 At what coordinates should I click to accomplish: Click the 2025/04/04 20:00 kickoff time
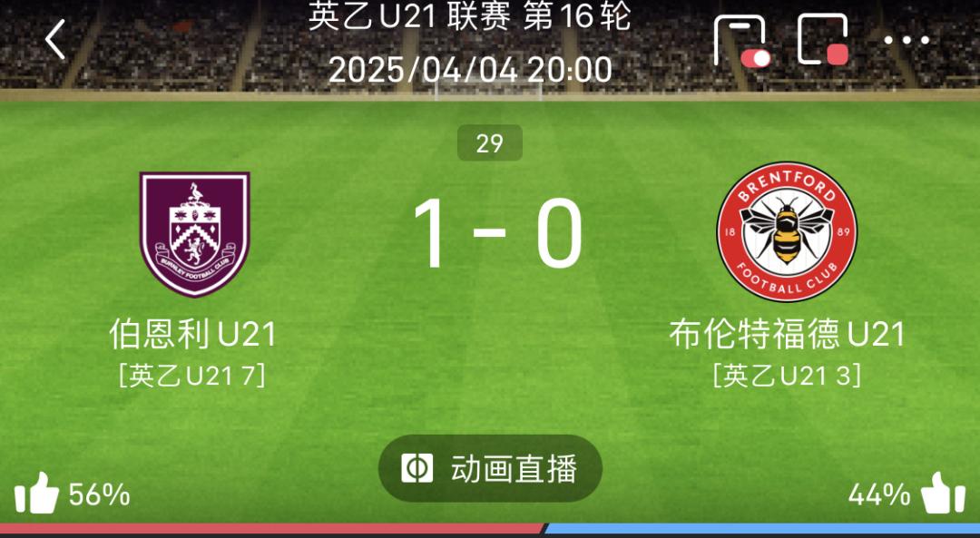pos(470,69)
